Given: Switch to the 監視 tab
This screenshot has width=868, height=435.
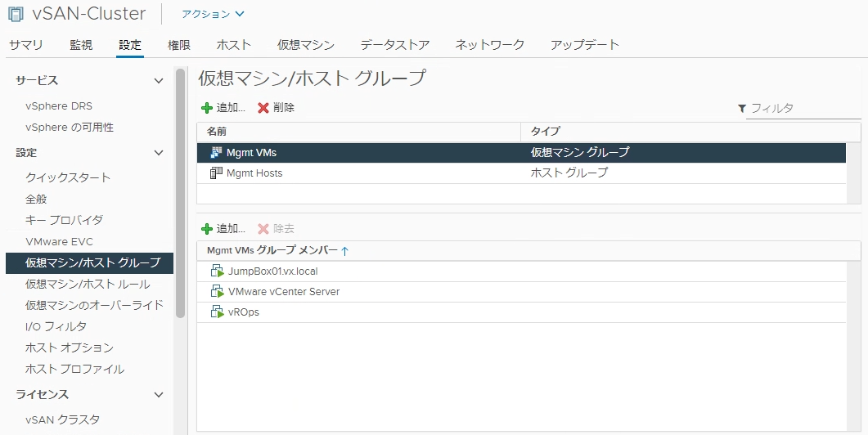Looking at the screenshot, I should pyautogui.click(x=81, y=45).
